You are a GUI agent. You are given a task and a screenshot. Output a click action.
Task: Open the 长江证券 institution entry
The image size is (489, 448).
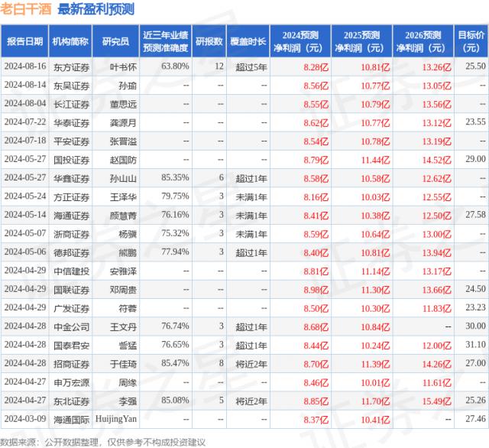click(70, 104)
